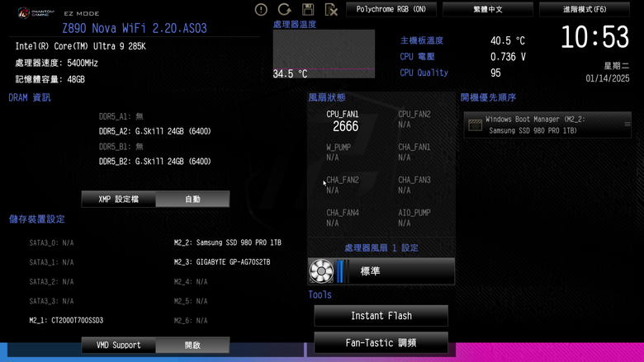Screen dimensions: 644x362
Task: Select Windows Boot Manager boot entry
Action: click(547, 125)
